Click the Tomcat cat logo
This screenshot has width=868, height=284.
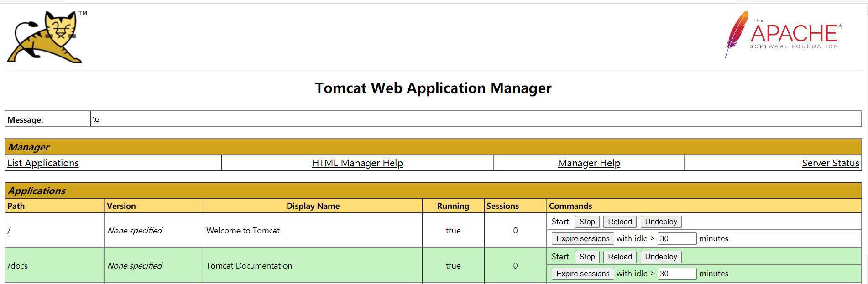[47, 37]
